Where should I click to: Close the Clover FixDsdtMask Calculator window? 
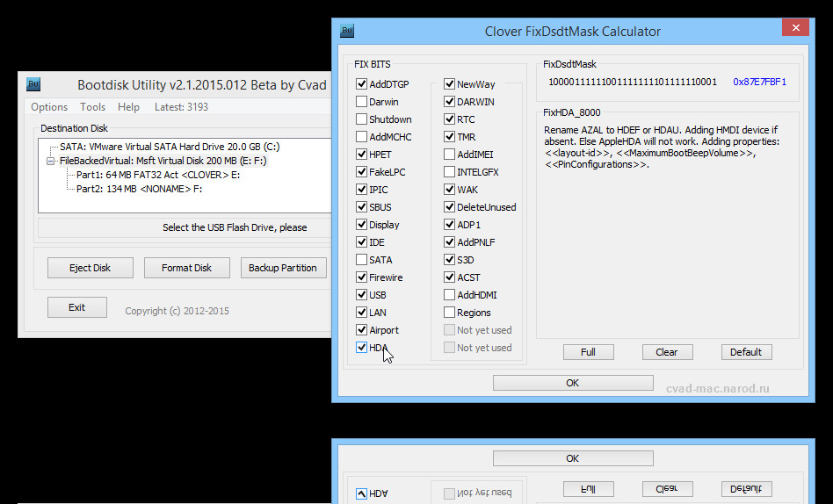[x=795, y=27]
